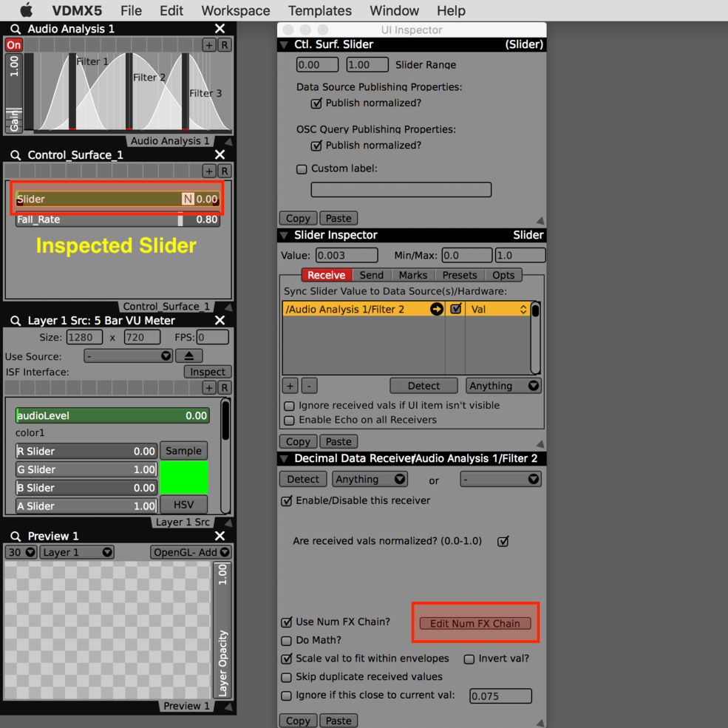The image size is (728, 728).
Task: Toggle the Audio Analysis On button
Action: (x=13, y=45)
